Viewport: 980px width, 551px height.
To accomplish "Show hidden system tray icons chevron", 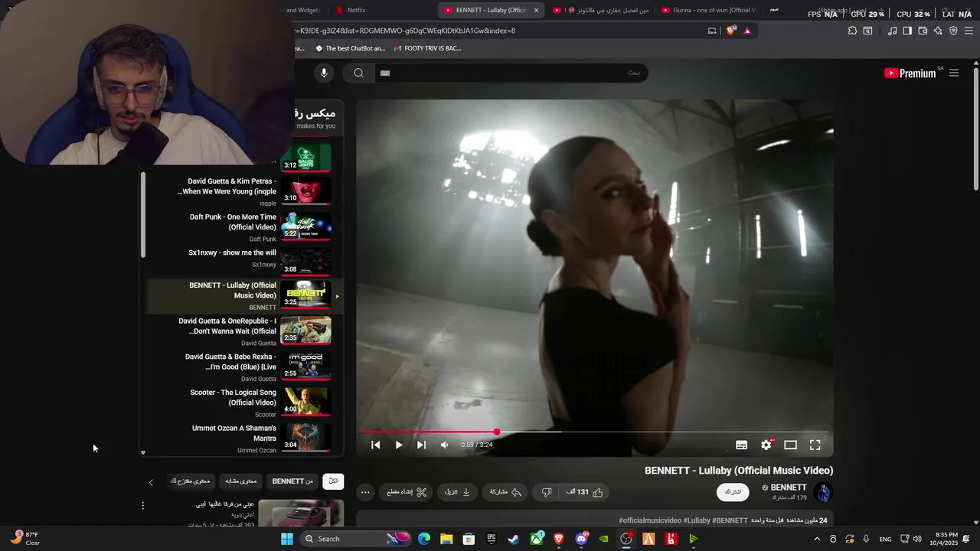I will (817, 539).
